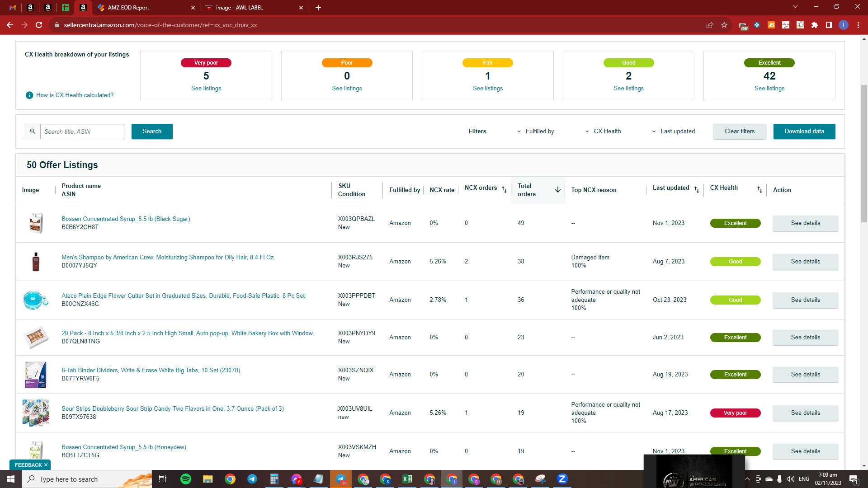See listings under Very poor
Viewport: 868px width, 488px height.
pyautogui.click(x=206, y=88)
